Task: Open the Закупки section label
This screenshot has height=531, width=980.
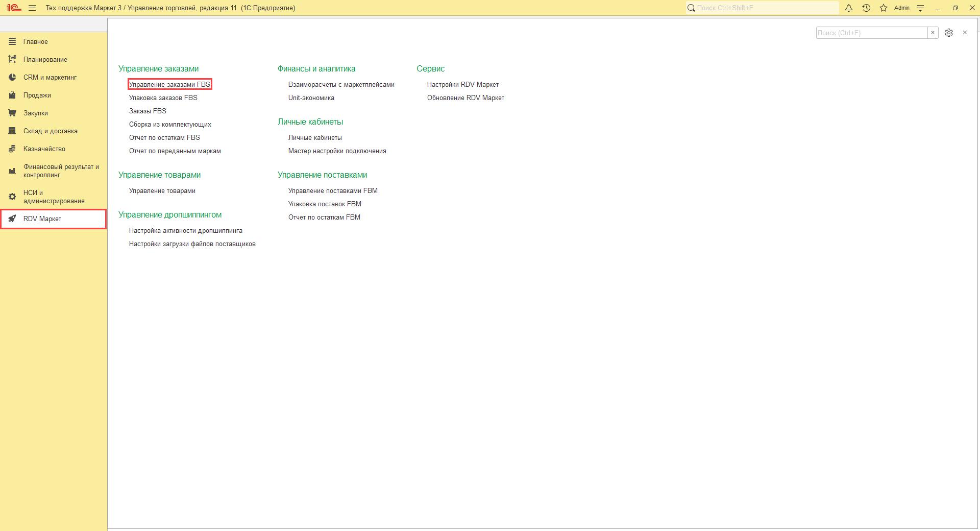Action: coord(36,113)
